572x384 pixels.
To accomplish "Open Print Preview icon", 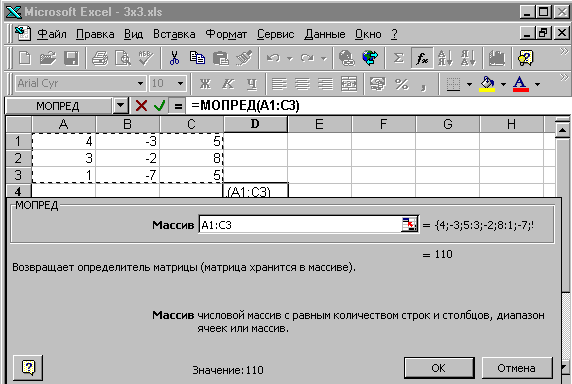I will [x=123, y=58].
